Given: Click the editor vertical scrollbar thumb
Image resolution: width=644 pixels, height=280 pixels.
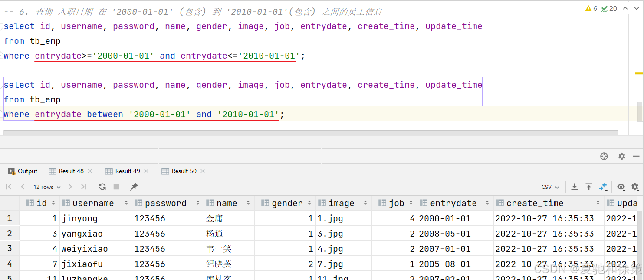Looking at the screenshot, I should [640, 111].
